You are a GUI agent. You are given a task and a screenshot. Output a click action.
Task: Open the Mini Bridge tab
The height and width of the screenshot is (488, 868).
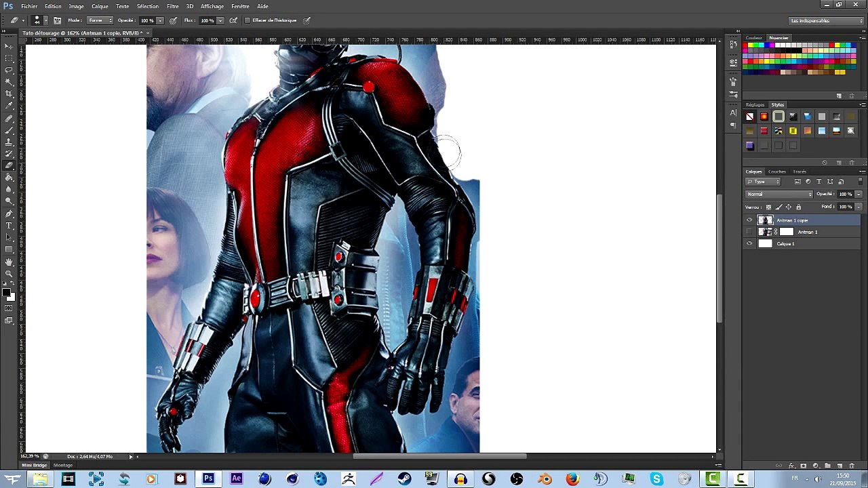coord(35,465)
